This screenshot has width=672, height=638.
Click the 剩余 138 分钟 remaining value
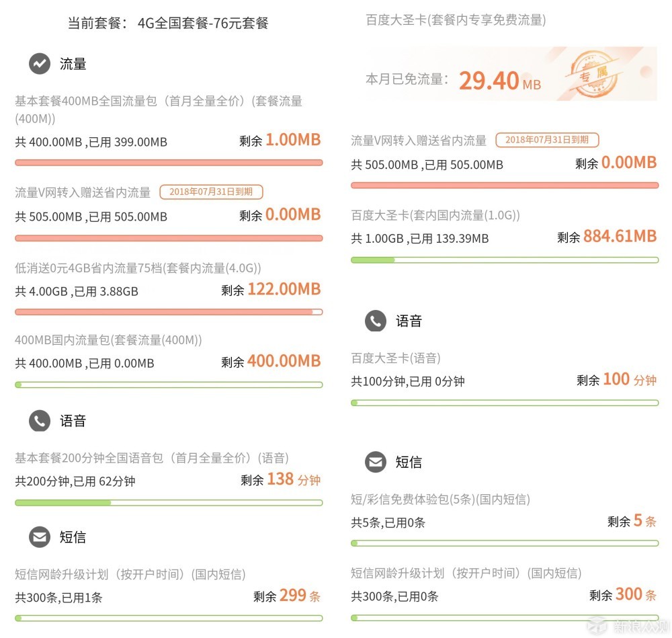pyautogui.click(x=281, y=479)
